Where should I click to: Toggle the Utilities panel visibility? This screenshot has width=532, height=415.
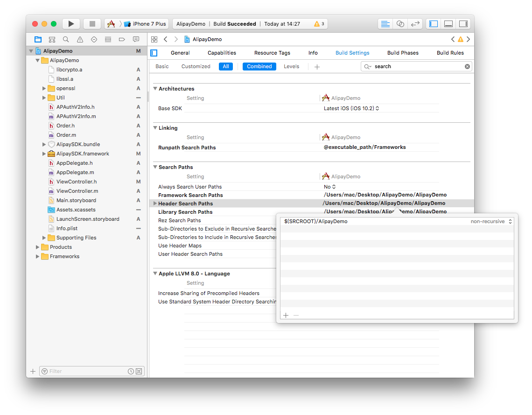tap(463, 24)
